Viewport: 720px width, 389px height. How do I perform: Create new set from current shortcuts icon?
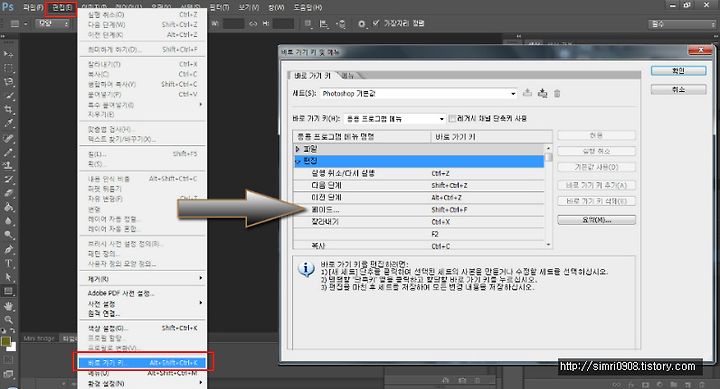542,93
